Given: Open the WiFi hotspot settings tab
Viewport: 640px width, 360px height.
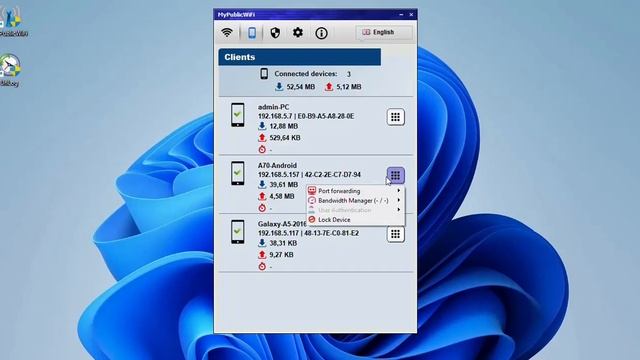Looking at the screenshot, I should [x=227, y=33].
